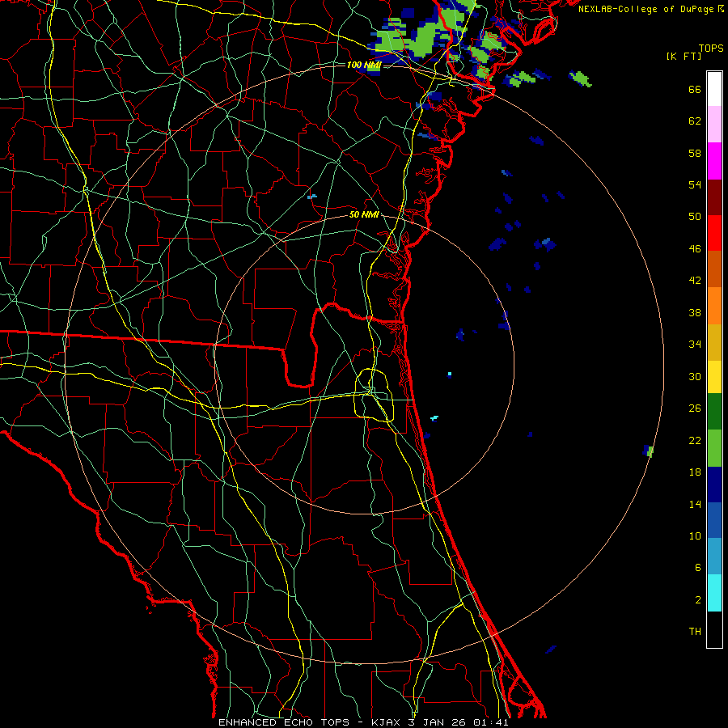Click the bright yellow legend swatch
The image size is (728, 728).
(714, 377)
